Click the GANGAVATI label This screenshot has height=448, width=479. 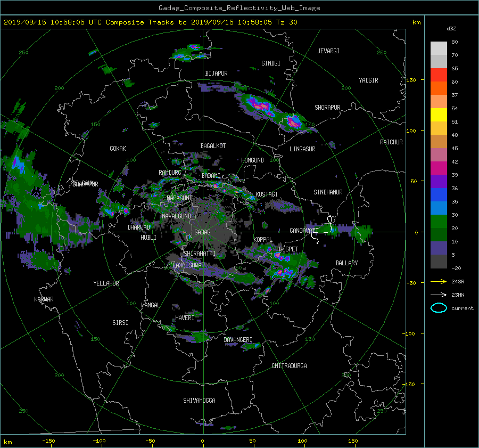(x=304, y=230)
